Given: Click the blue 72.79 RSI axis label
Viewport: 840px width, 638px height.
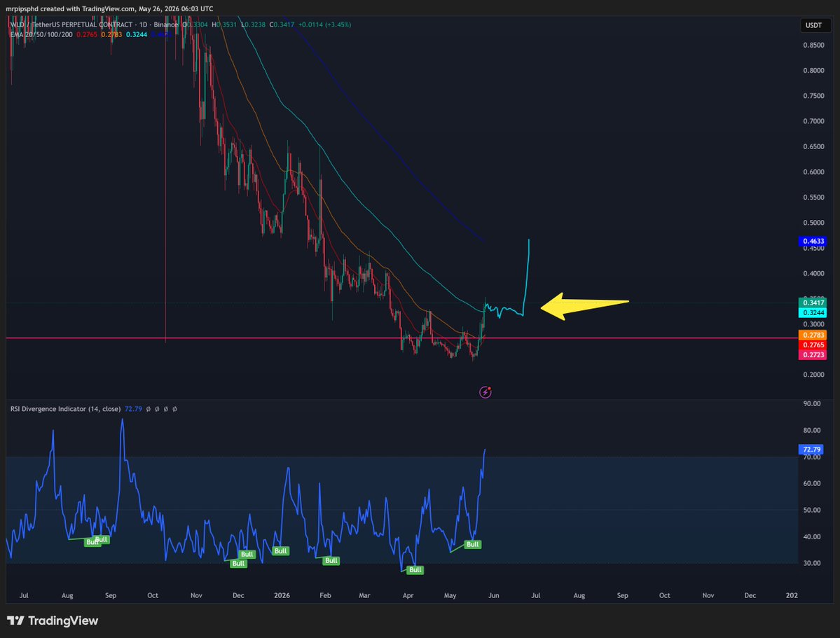Looking at the screenshot, I should (811, 450).
